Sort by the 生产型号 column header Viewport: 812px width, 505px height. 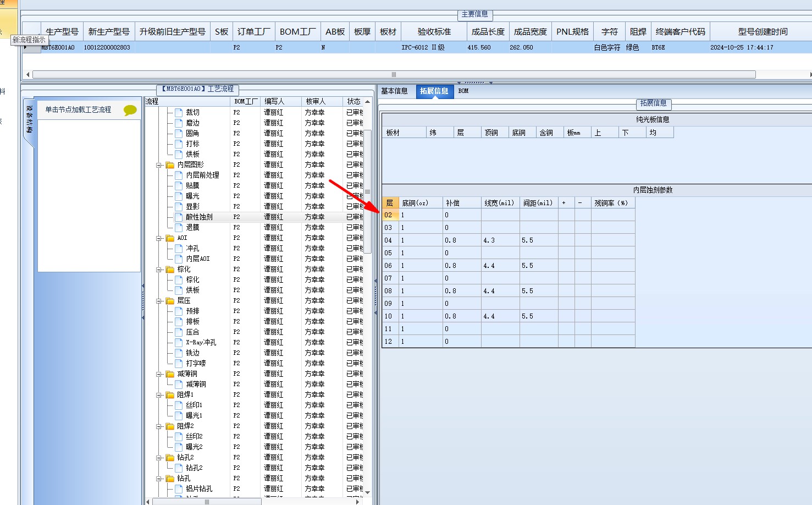(x=62, y=32)
